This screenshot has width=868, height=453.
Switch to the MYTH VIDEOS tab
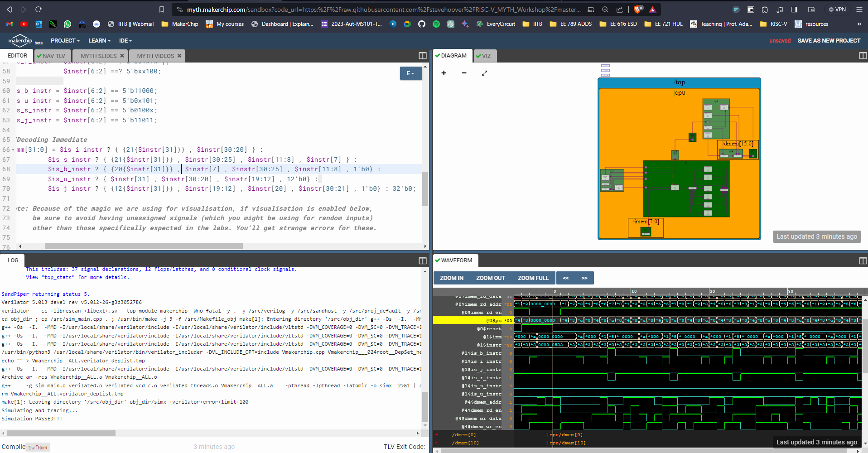coord(155,56)
